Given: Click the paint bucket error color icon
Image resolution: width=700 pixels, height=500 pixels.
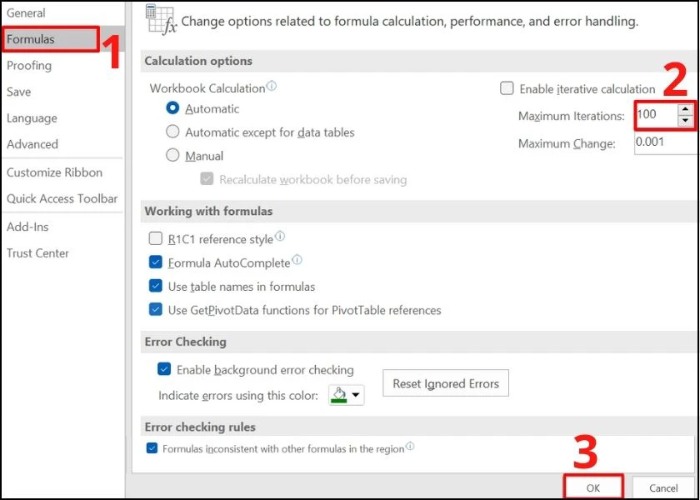Looking at the screenshot, I should (x=338, y=394).
